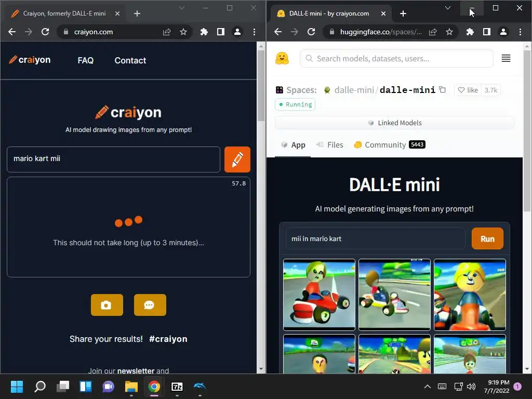
Task: Switch to the Community tab
Action: (x=390, y=145)
